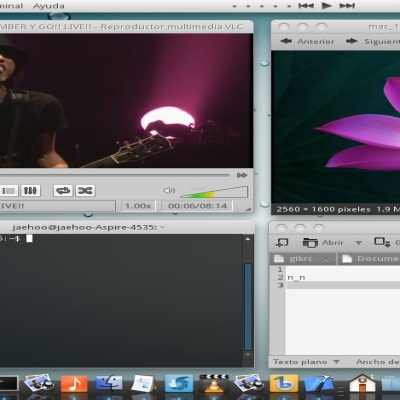Go to Anterior image in viewer
400x400 pixels.
(x=307, y=41)
